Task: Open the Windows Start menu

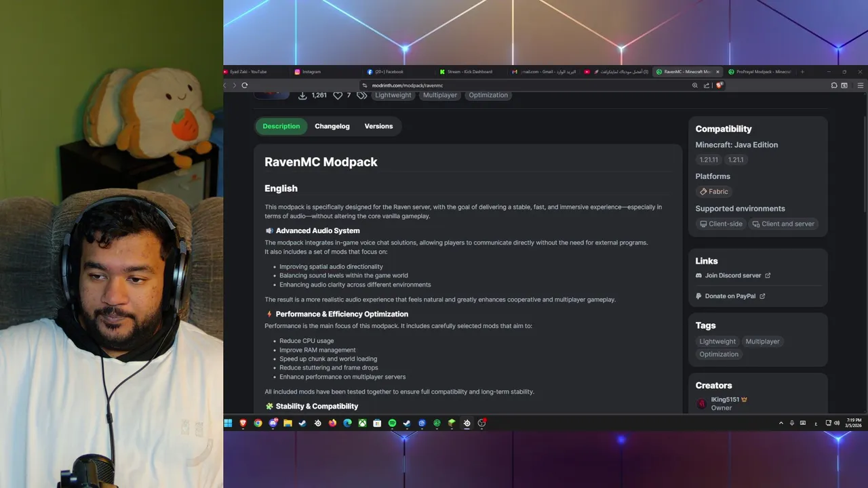Action: 229,423
